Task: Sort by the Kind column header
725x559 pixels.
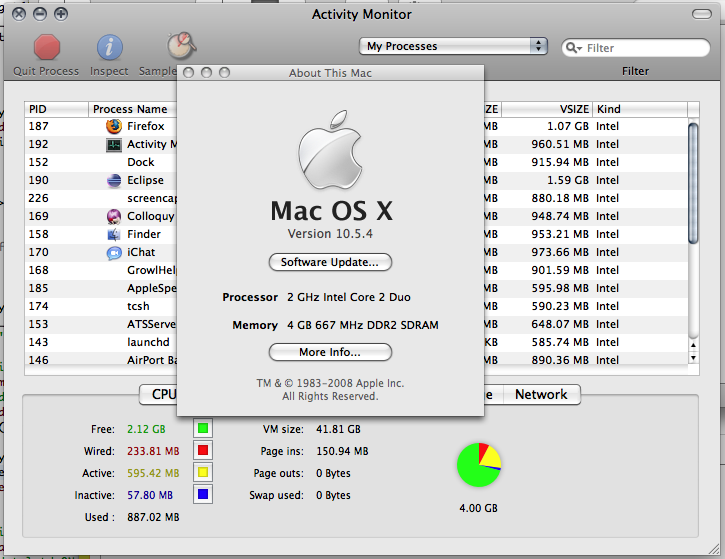Action: (640, 109)
